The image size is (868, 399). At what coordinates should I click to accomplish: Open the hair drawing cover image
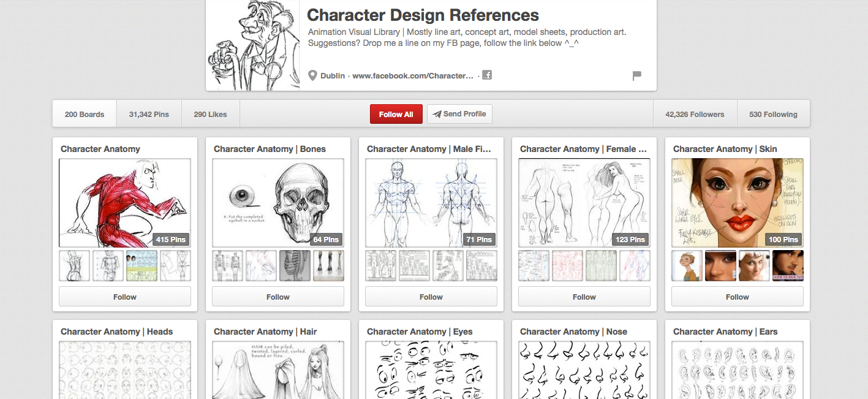tap(278, 370)
